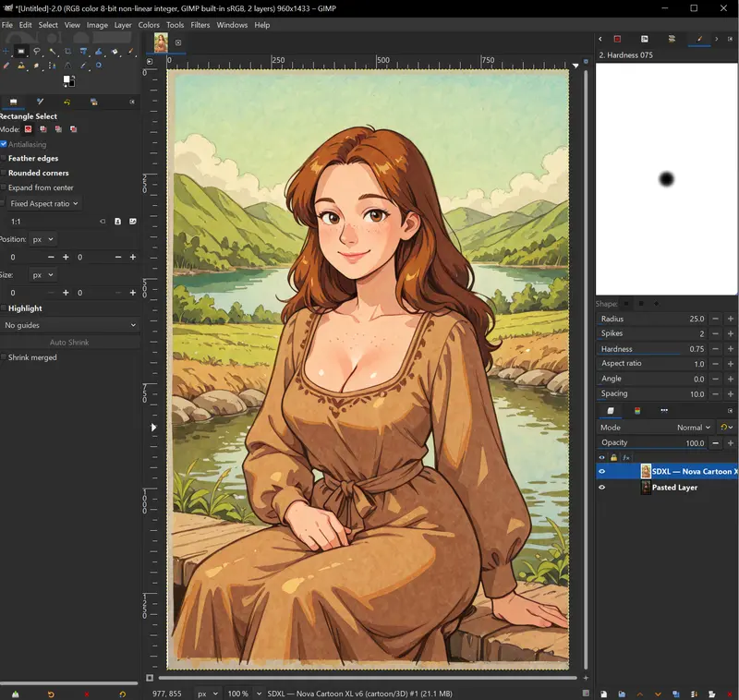Select the Paintbrush tool in the toolbox
The height and width of the screenshot is (700, 739).
coord(130,52)
